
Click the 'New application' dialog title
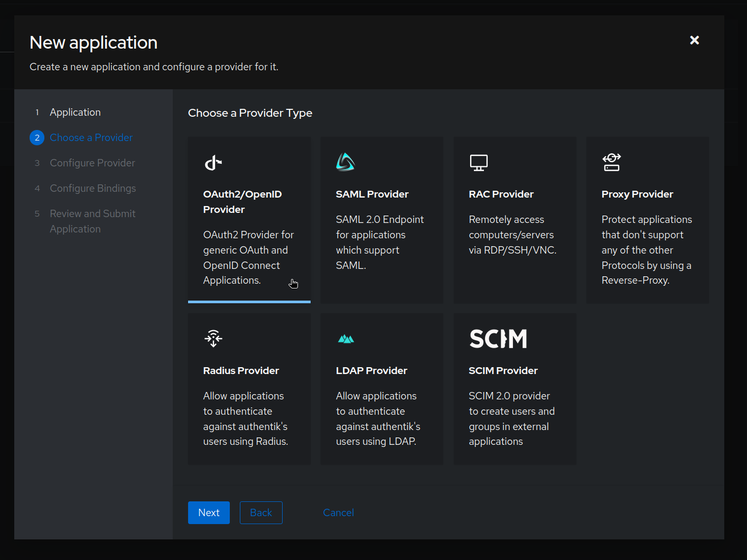tap(94, 42)
